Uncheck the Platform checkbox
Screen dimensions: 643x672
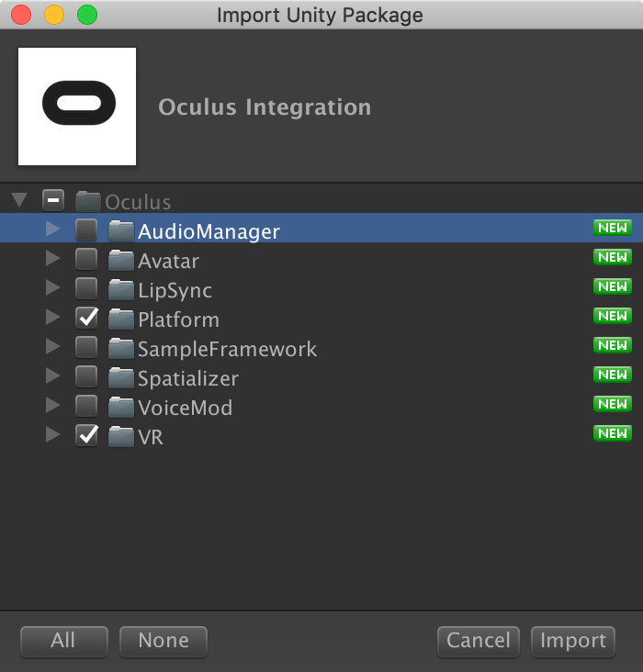(x=86, y=318)
